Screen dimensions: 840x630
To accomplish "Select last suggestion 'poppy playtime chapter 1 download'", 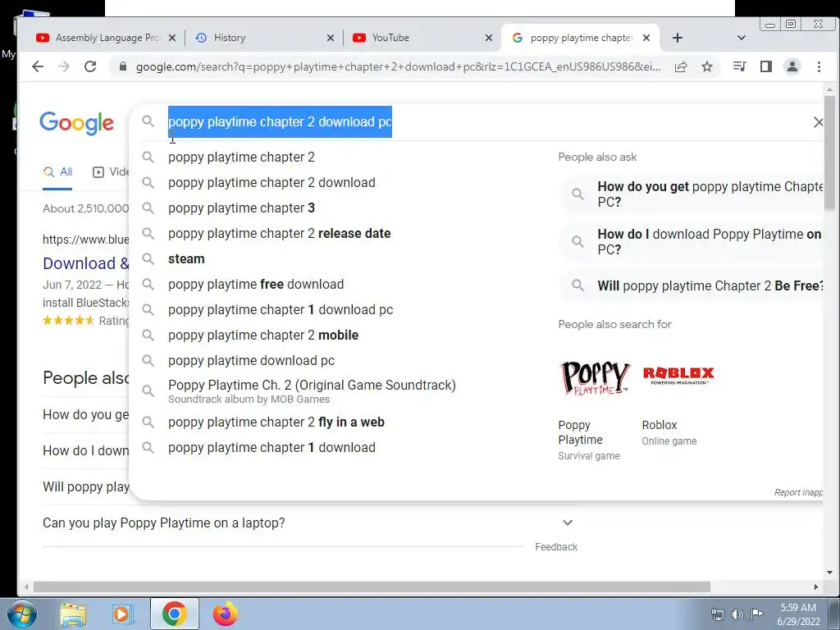I will [272, 448].
